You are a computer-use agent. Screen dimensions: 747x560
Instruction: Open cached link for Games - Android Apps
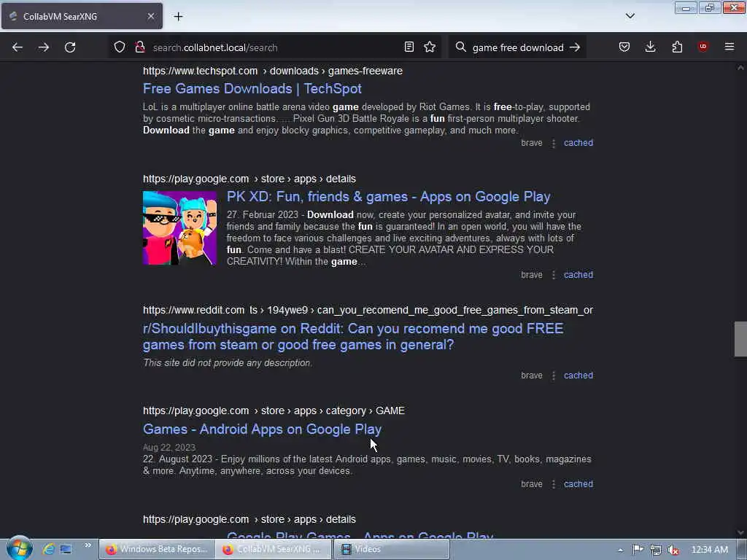(x=578, y=484)
